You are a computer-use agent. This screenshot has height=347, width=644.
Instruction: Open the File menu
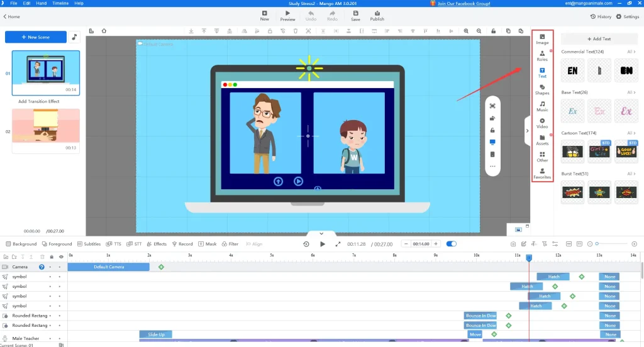[14, 3]
